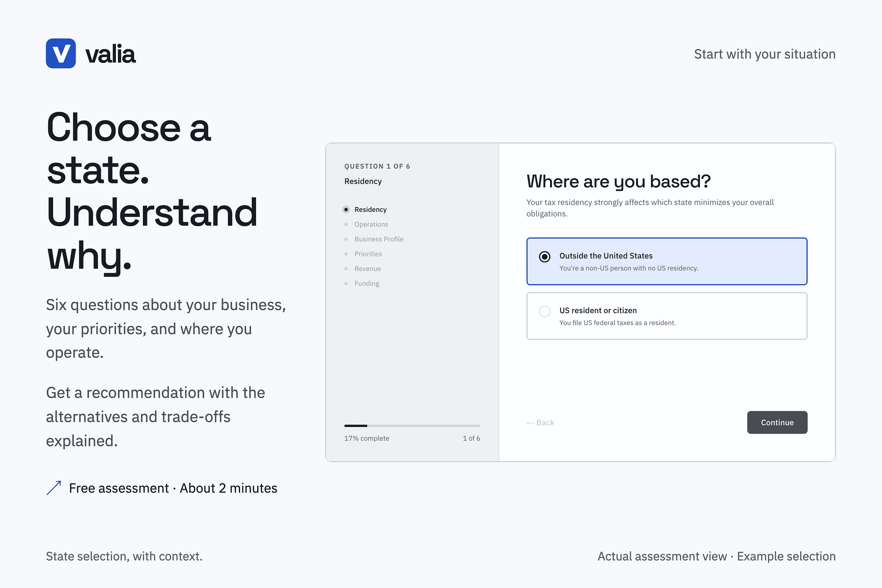This screenshot has width=882, height=588.
Task: Jump to the Revenue step
Action: click(x=363, y=269)
